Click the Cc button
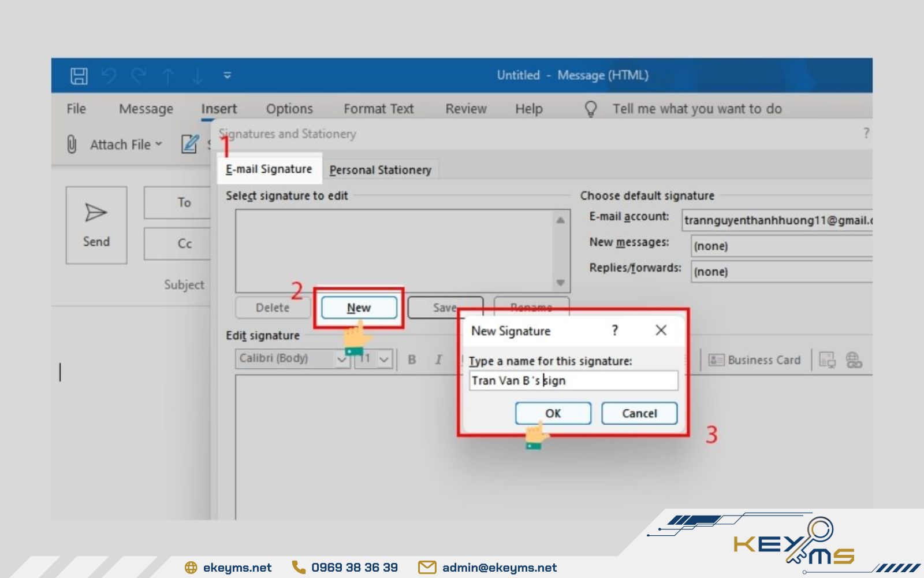Image resolution: width=924 pixels, height=578 pixels. click(178, 243)
